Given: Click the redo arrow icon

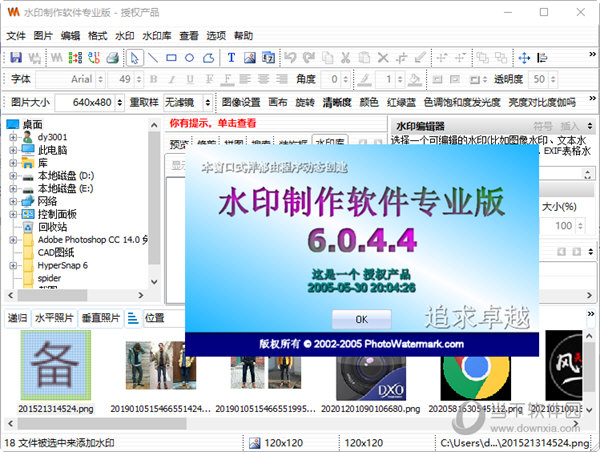Looking at the screenshot, I should (x=309, y=58).
